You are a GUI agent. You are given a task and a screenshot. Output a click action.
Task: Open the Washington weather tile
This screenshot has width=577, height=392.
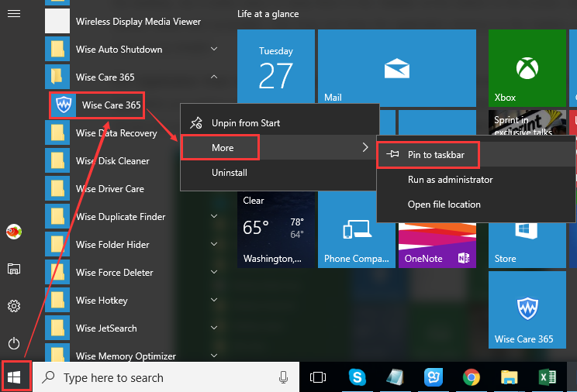pos(276,229)
